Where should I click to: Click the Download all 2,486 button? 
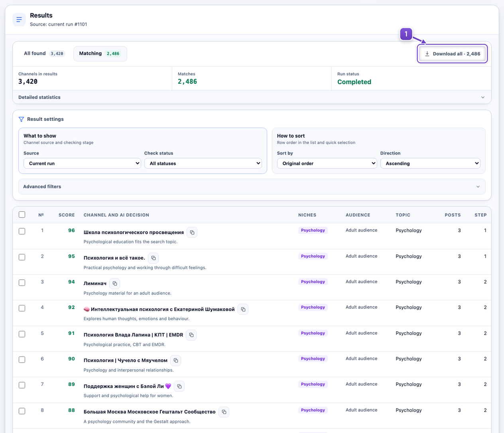pos(452,54)
